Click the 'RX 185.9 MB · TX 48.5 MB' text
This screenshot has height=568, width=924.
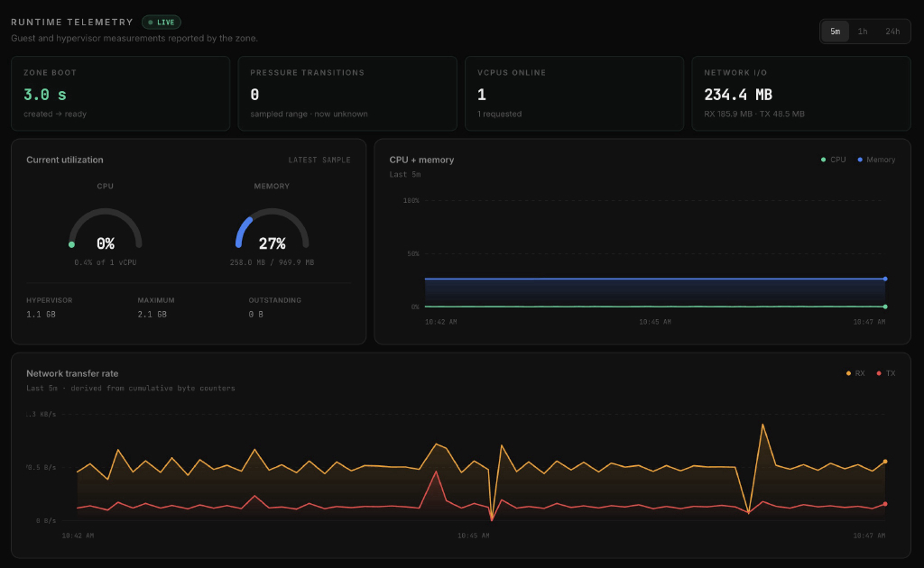pyautogui.click(x=753, y=115)
